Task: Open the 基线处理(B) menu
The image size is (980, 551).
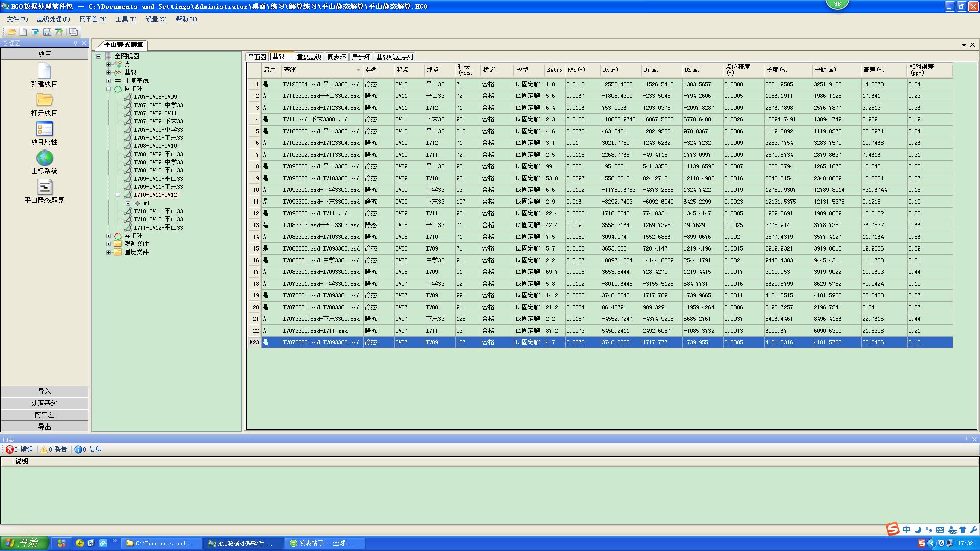Action: pyautogui.click(x=53, y=19)
